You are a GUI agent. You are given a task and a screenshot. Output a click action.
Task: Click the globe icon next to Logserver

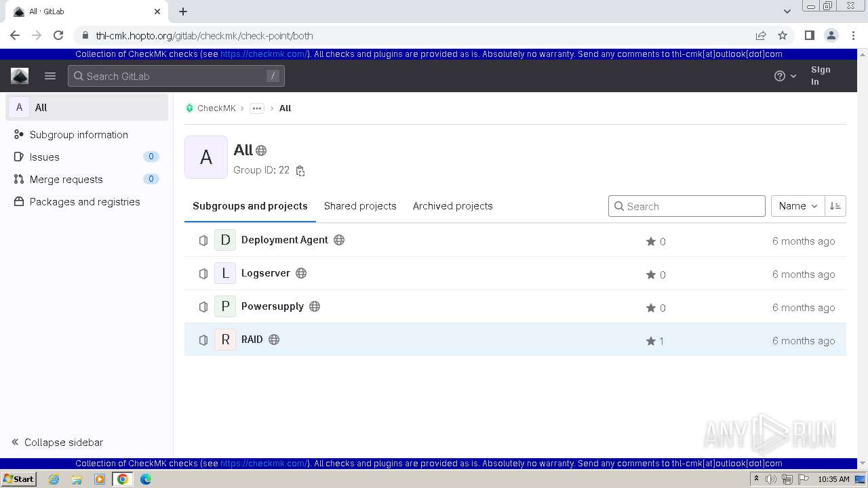tap(301, 273)
